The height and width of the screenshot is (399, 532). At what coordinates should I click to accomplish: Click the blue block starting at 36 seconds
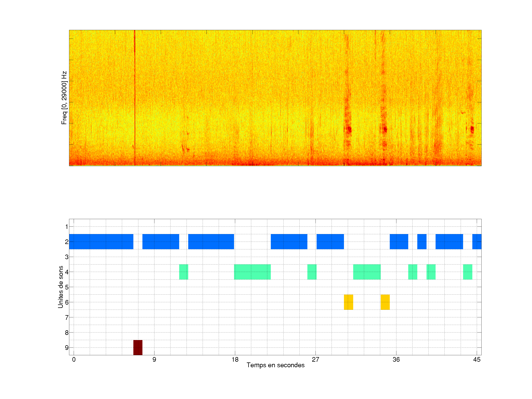(399, 241)
